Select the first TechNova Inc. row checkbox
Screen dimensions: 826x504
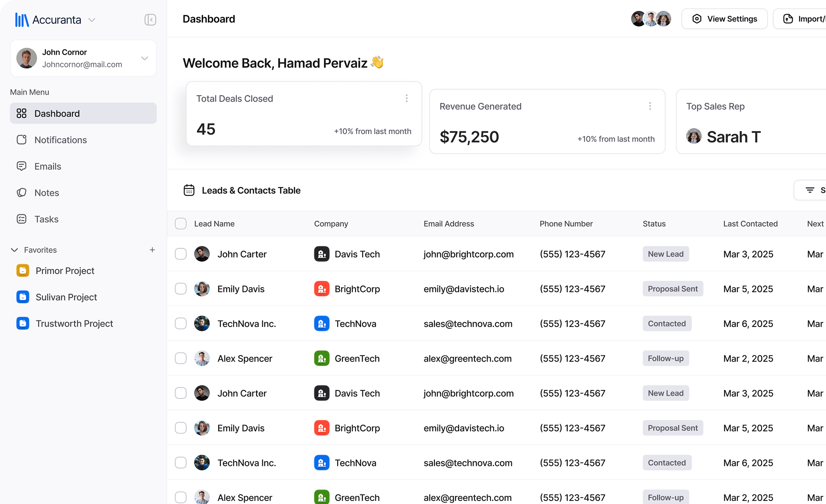(x=181, y=324)
